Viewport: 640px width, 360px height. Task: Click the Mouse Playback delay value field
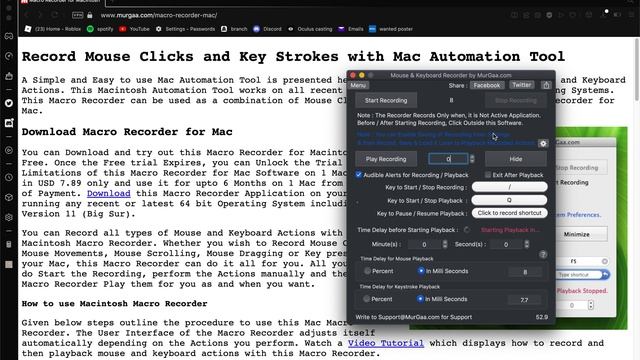click(525, 272)
